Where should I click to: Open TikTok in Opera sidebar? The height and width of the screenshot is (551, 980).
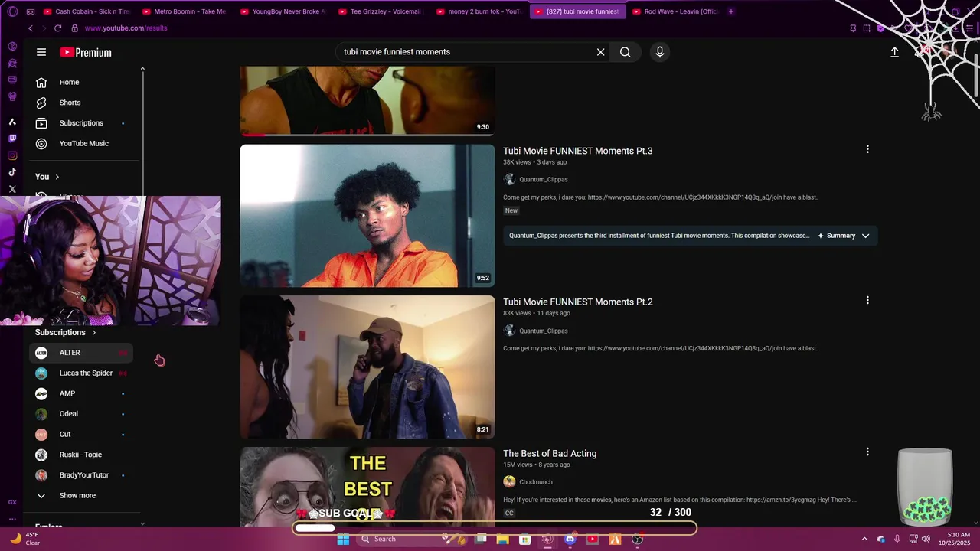click(x=12, y=172)
